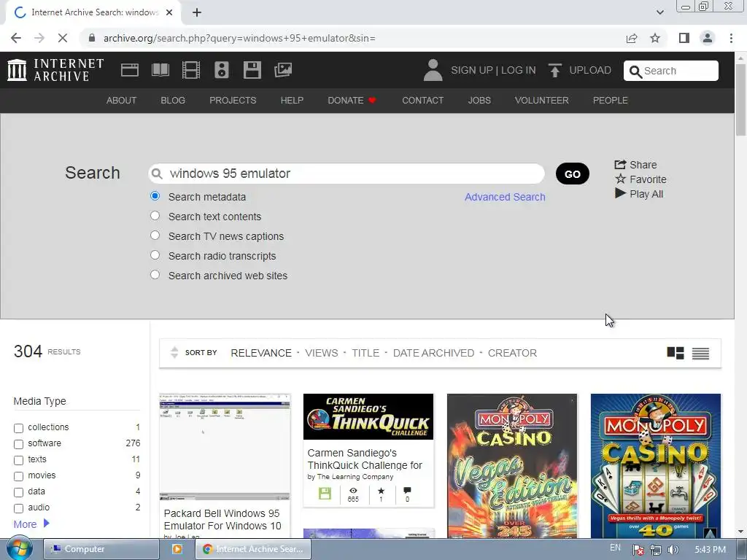Image resolution: width=747 pixels, height=560 pixels.
Task: Open a new browser tab
Action: (197, 12)
